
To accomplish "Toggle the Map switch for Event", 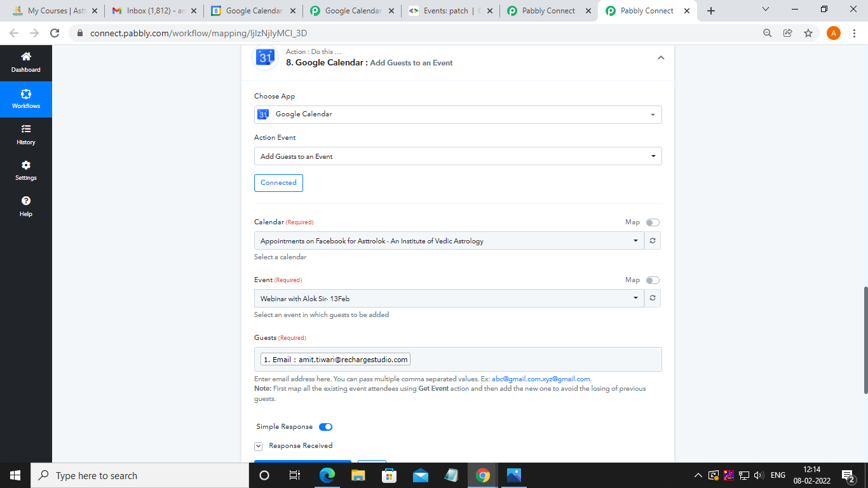I will (653, 280).
